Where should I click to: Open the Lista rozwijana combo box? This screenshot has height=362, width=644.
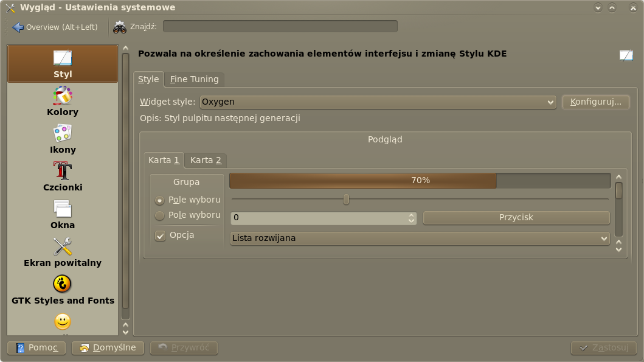click(x=420, y=238)
